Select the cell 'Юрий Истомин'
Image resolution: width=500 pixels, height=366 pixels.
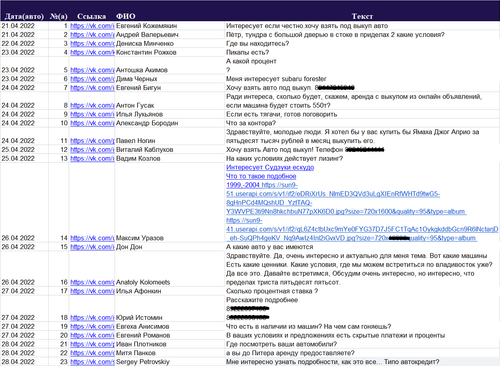tap(139, 318)
